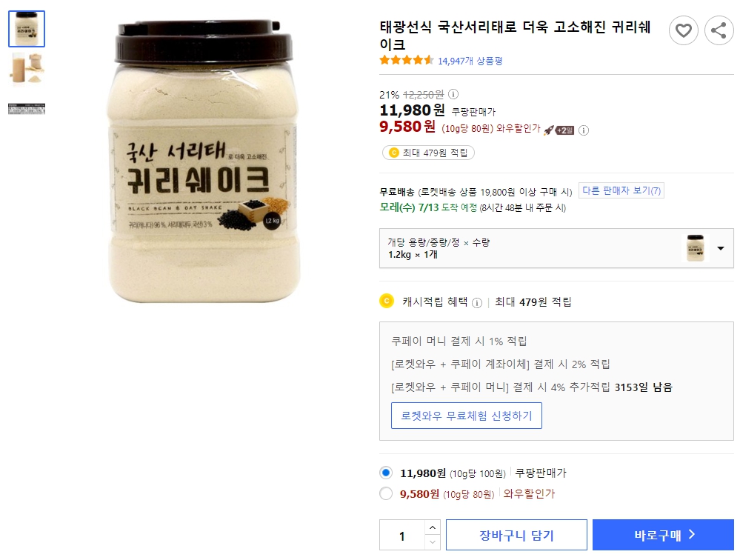Select the second product thumbnail on the left

(x=27, y=69)
